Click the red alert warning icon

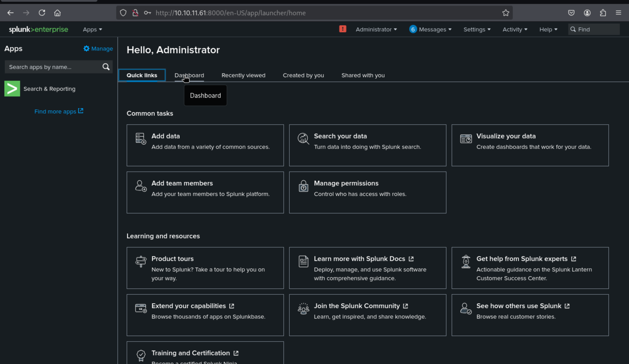point(342,29)
